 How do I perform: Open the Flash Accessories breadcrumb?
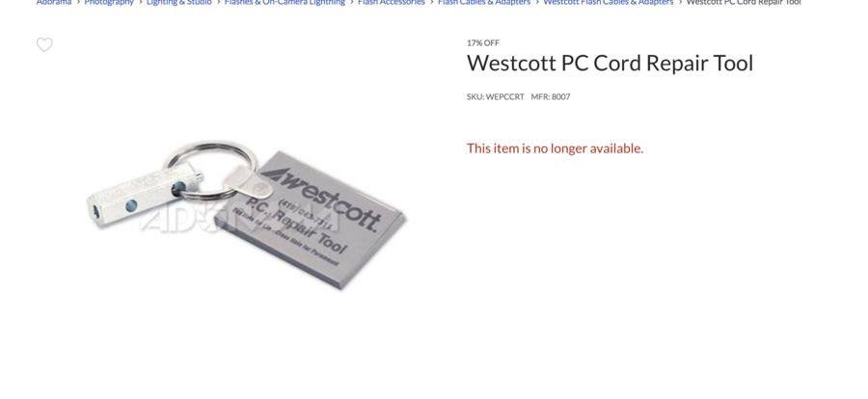point(392,2)
